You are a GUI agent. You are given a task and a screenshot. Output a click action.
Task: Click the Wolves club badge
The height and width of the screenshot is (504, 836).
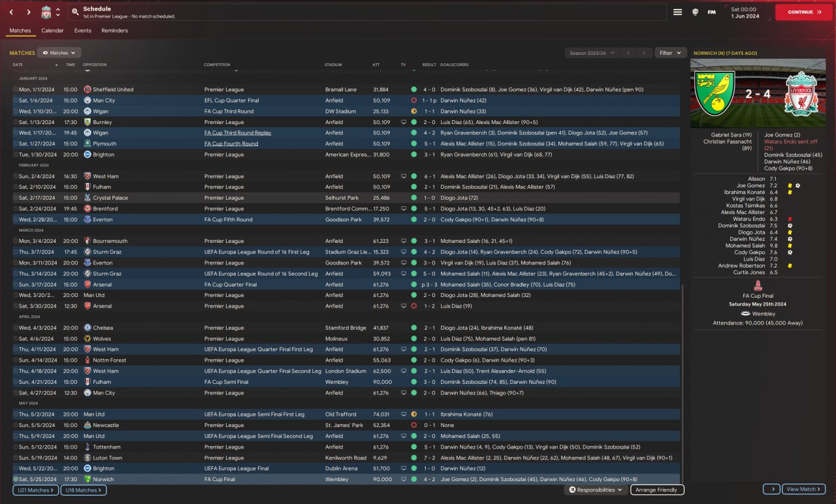tap(88, 339)
